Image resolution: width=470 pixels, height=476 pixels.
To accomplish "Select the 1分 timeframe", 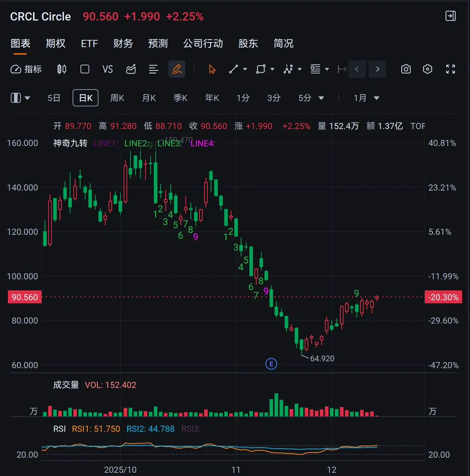I will 243,98.
